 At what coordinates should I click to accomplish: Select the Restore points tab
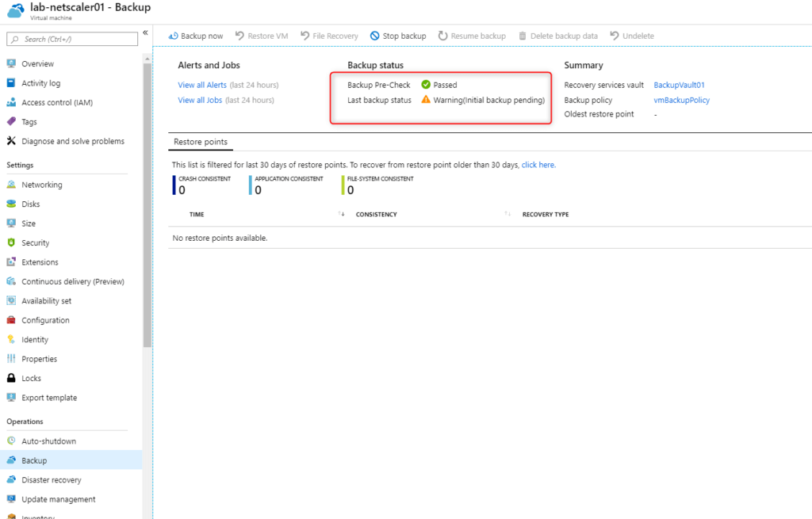click(201, 142)
